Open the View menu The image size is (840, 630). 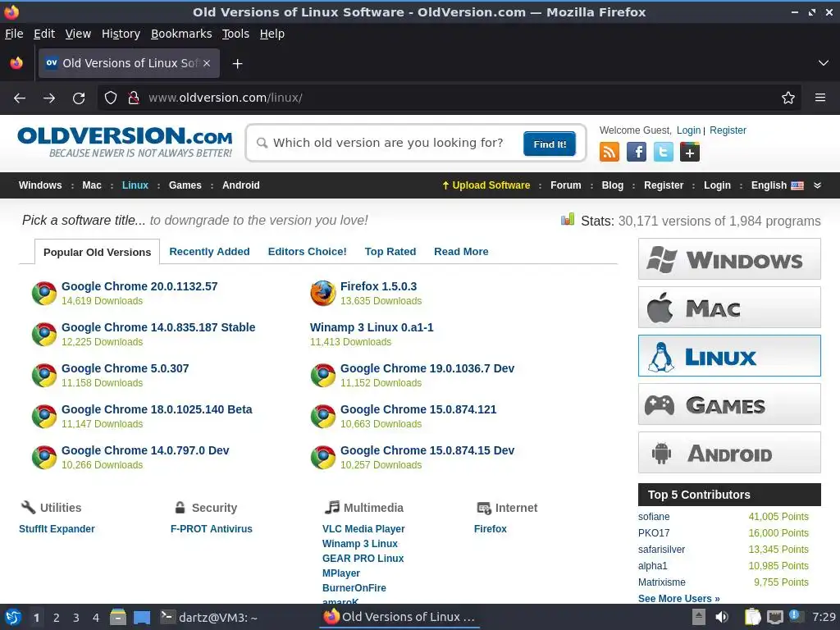pos(78,34)
